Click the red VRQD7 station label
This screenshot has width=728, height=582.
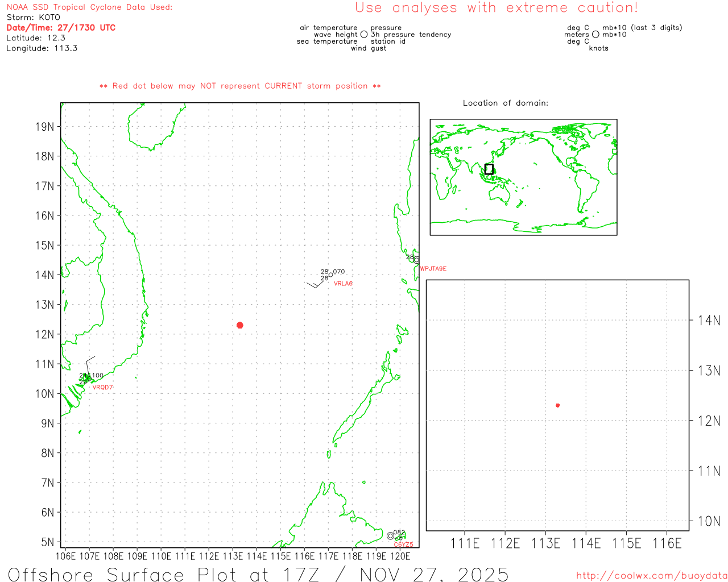[103, 388]
